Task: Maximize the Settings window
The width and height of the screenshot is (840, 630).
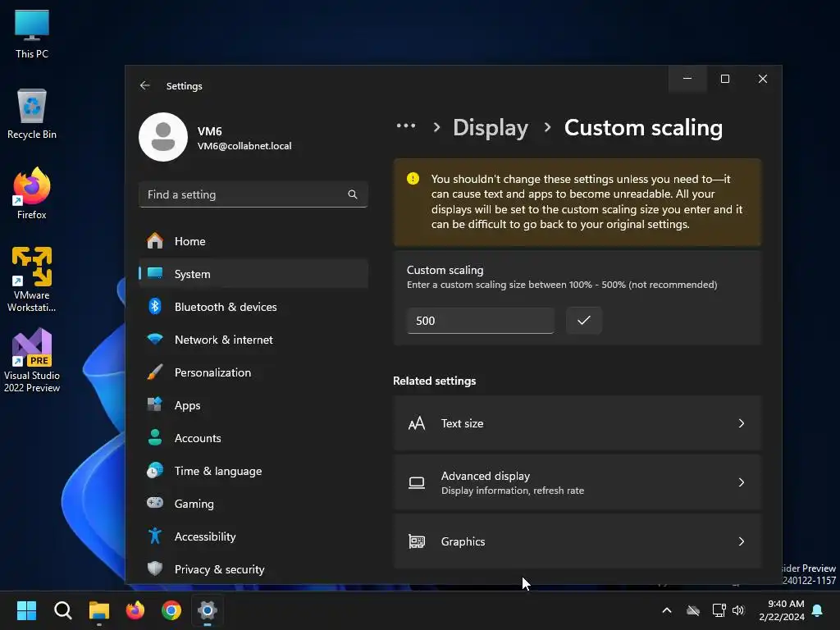Action: [x=725, y=79]
